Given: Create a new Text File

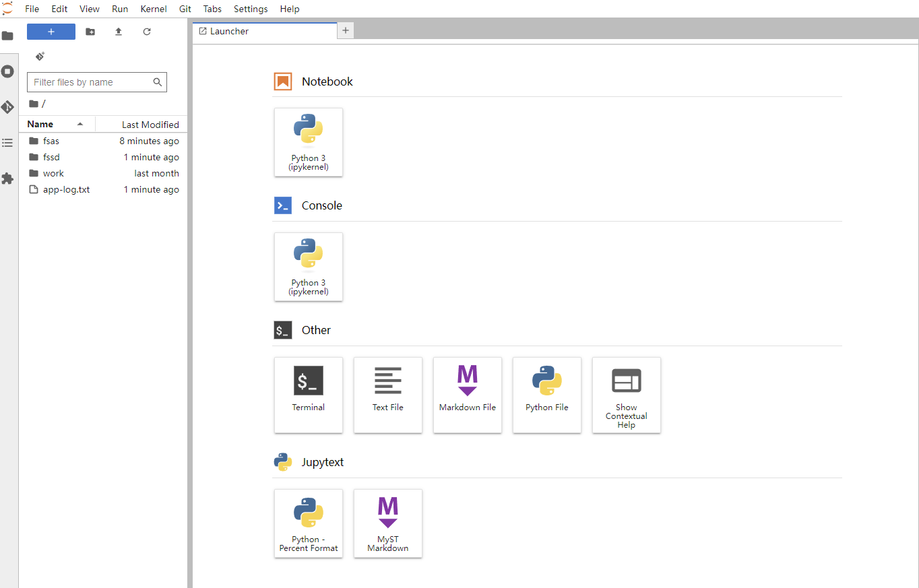Looking at the screenshot, I should pyautogui.click(x=388, y=395).
